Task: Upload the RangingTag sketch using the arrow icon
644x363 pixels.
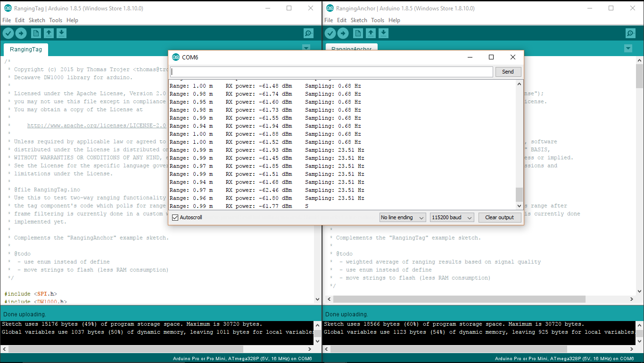Action: tap(21, 33)
